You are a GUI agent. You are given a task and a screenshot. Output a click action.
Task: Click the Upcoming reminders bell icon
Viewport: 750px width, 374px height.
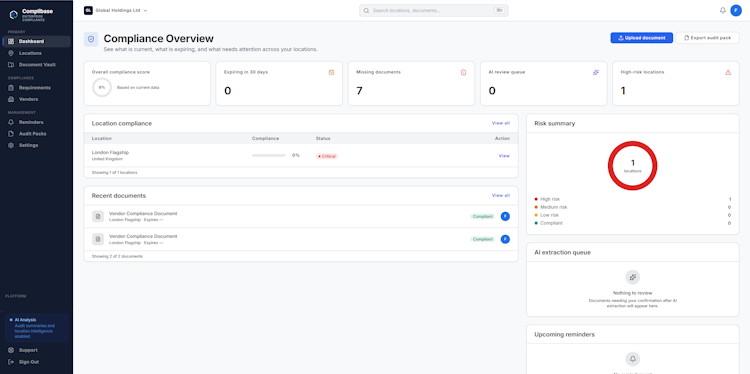tap(632, 359)
